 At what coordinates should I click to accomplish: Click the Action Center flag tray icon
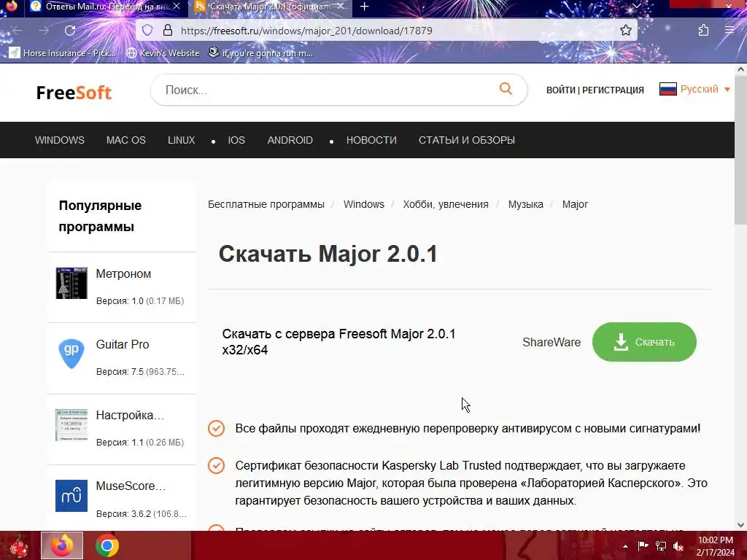[643, 546]
